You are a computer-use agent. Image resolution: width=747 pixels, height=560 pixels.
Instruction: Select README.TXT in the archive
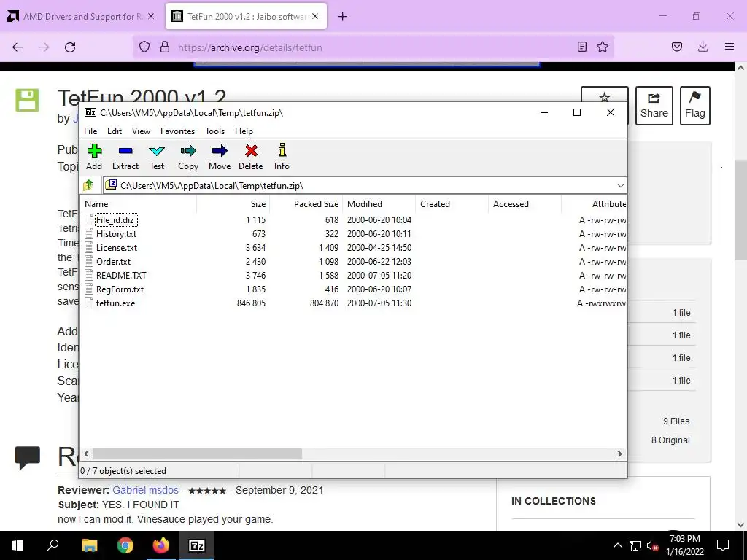122,275
